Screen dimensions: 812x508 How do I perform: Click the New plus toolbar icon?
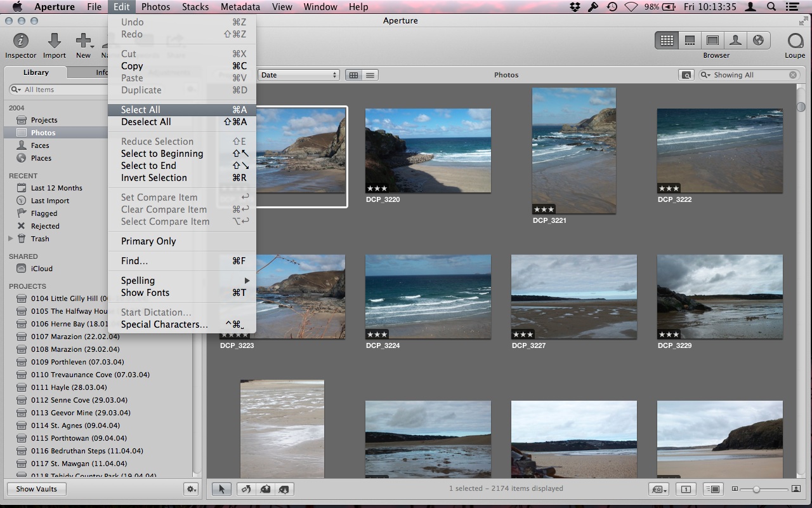pos(84,41)
